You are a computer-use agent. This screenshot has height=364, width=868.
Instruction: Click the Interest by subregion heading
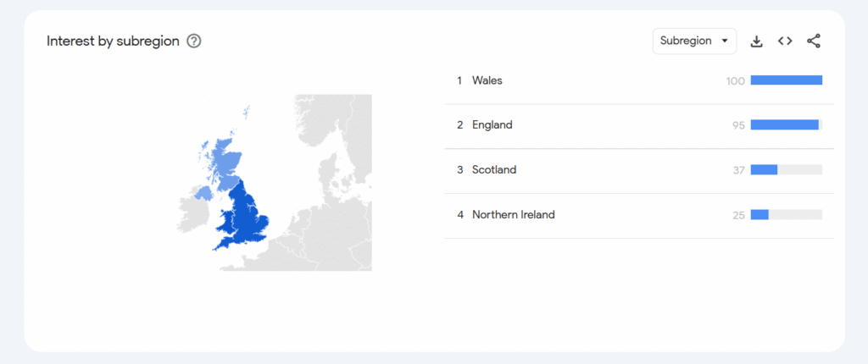[x=113, y=41]
